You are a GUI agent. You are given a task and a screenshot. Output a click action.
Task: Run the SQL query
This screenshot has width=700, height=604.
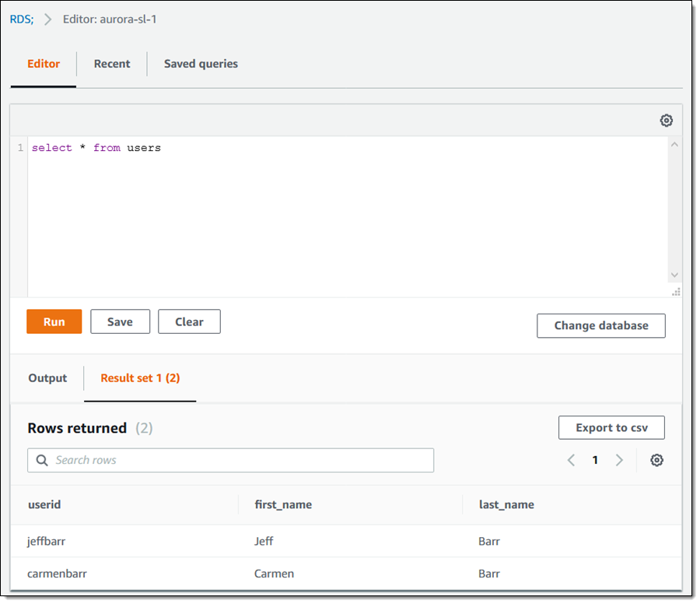(x=54, y=321)
